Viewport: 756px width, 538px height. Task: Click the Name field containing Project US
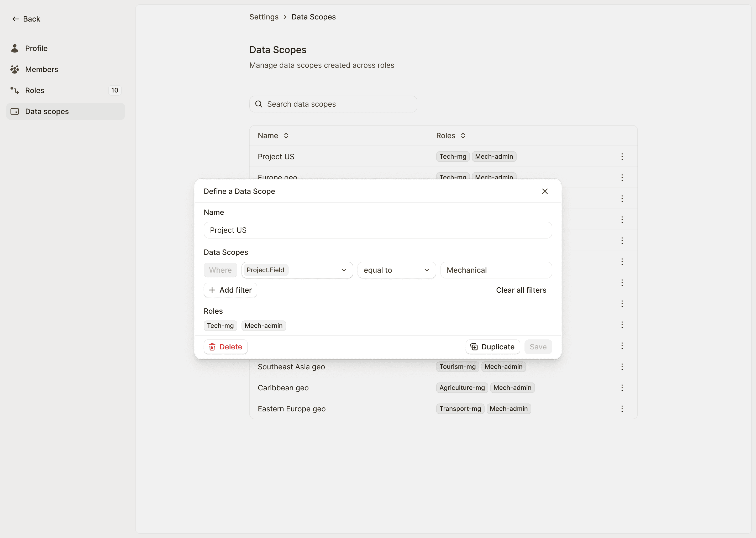378,230
